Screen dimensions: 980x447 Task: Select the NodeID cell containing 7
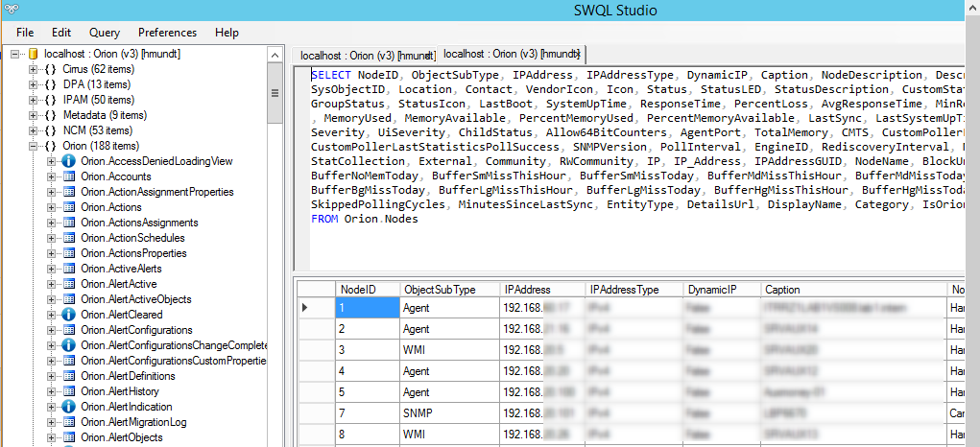pos(368,413)
